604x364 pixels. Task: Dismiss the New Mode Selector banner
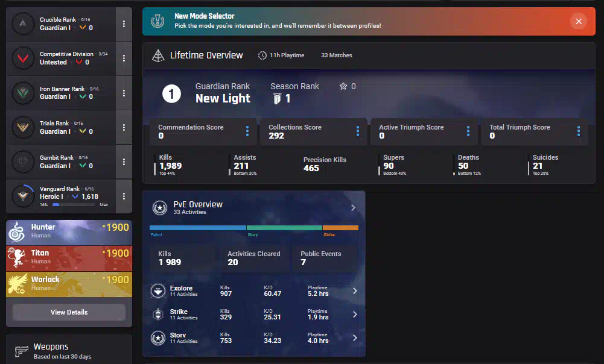pyautogui.click(x=579, y=21)
